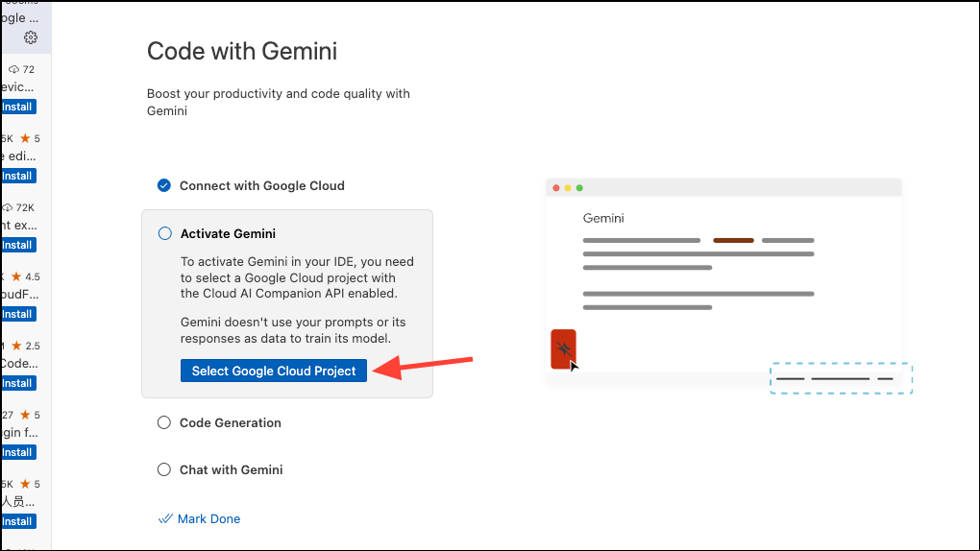Expand the Chat with Gemini step

tap(231, 470)
